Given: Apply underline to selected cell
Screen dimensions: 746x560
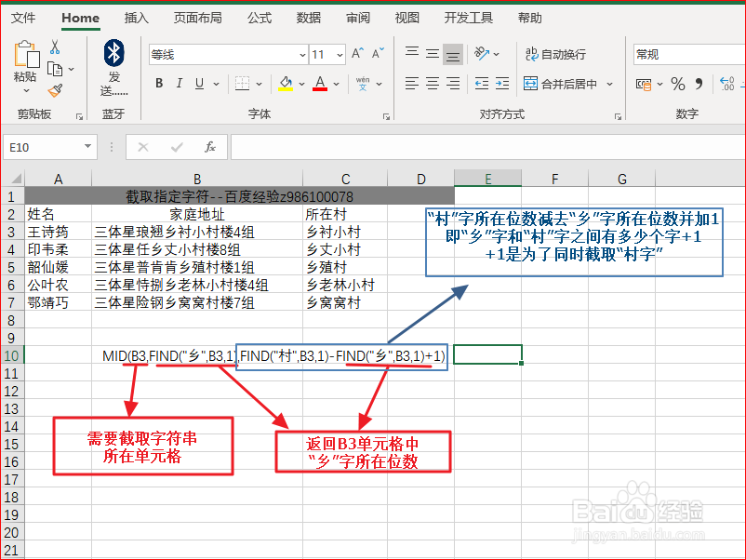Looking at the screenshot, I should coord(198,83).
